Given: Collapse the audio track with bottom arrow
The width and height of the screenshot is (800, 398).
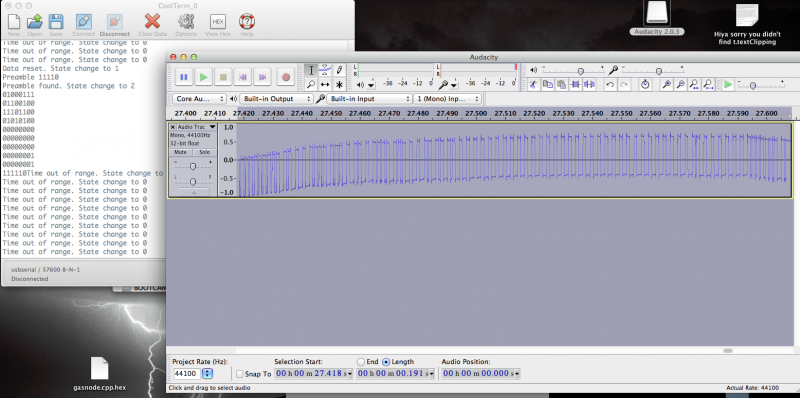Looking at the screenshot, I should tap(193, 192).
